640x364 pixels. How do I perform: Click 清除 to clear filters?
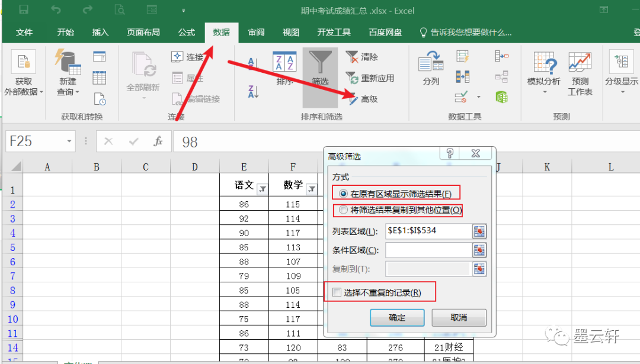pyautogui.click(x=361, y=57)
